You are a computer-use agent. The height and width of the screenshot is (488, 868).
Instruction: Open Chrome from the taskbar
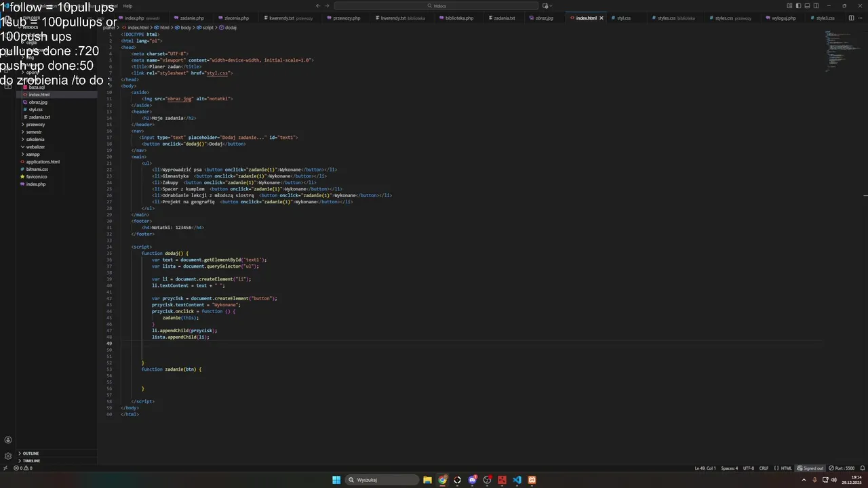[x=442, y=480]
